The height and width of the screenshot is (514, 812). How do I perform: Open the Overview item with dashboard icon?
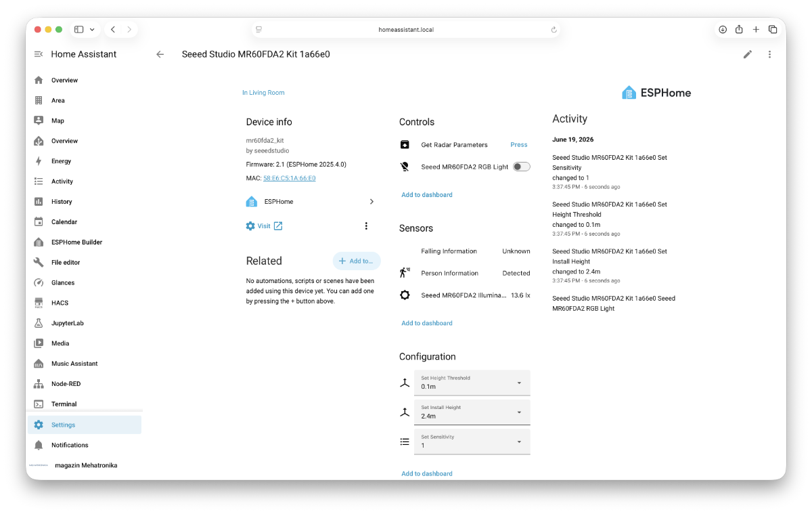pyautogui.click(x=86, y=141)
